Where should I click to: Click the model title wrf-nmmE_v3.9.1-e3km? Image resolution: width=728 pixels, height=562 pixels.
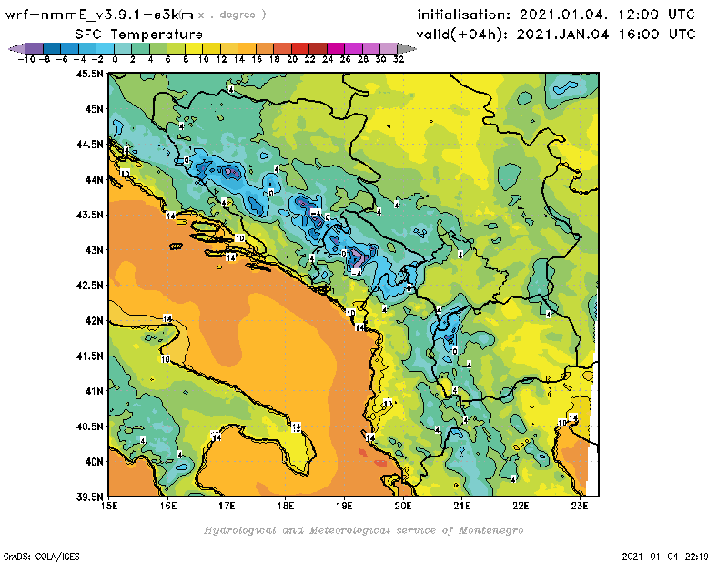pyautogui.click(x=99, y=15)
